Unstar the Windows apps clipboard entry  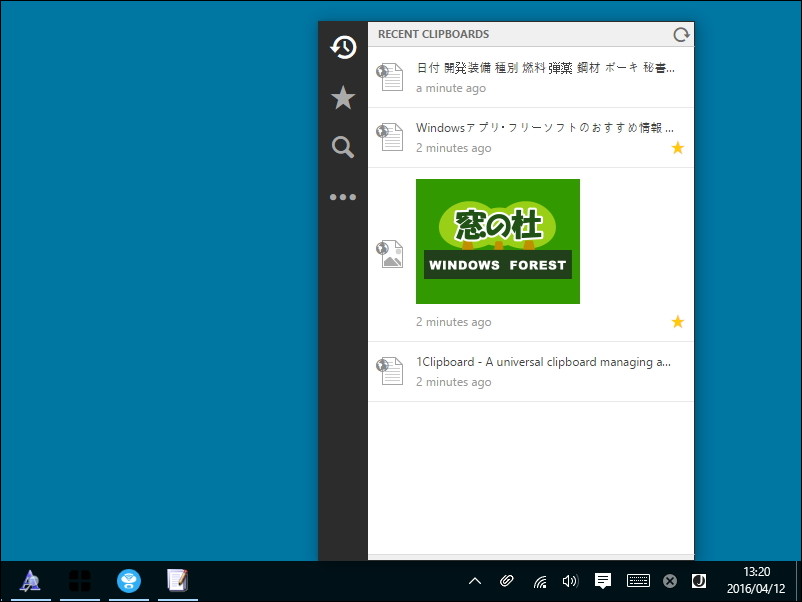pyautogui.click(x=678, y=147)
